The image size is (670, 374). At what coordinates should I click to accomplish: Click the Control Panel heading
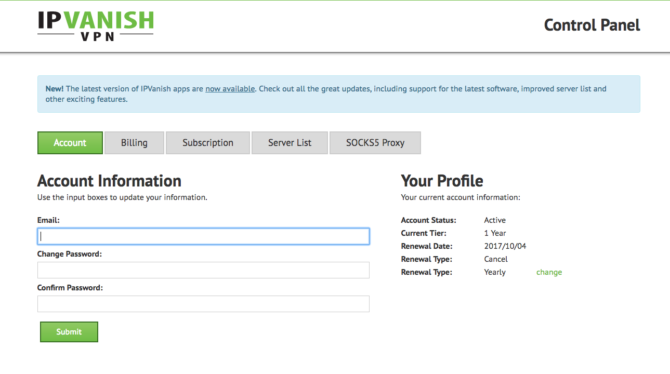pos(592,25)
